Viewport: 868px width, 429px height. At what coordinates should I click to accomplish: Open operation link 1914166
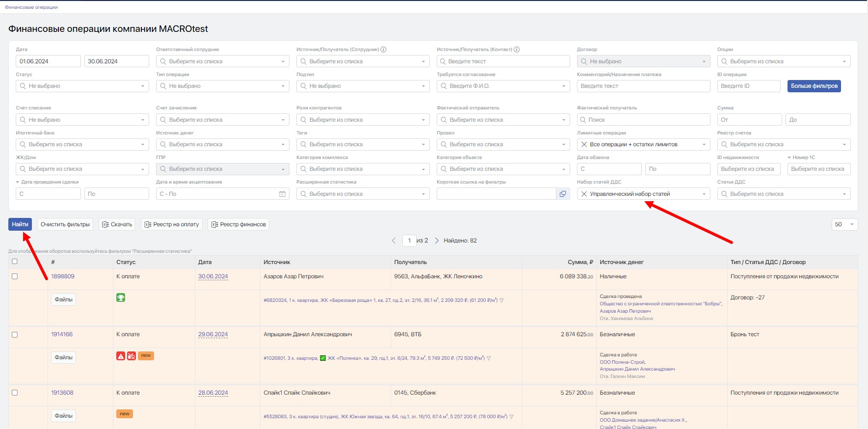click(62, 334)
